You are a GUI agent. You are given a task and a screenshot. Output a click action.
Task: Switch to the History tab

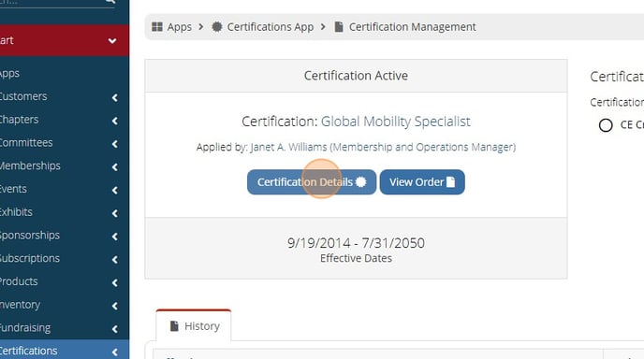194,325
